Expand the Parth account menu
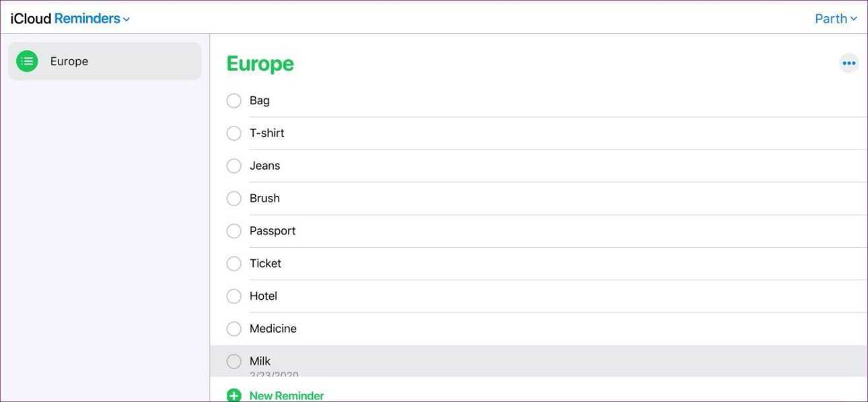Screen dimensions: 868x402 836,19
